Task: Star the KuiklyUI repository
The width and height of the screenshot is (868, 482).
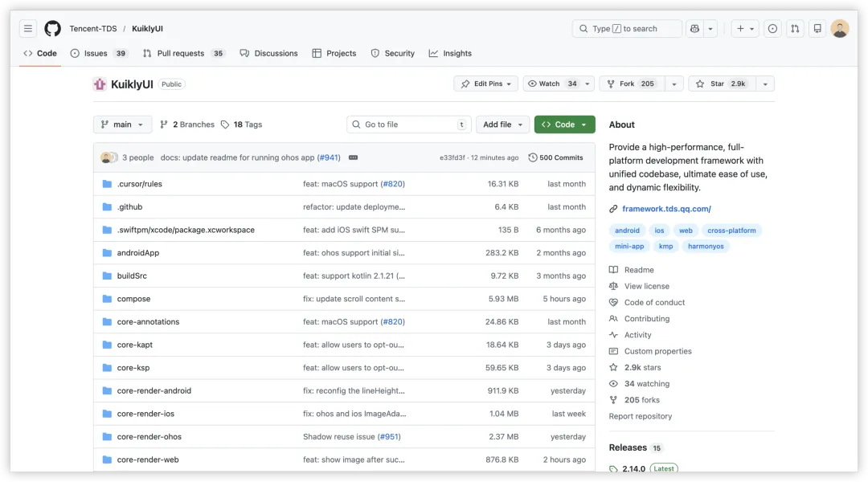Action: point(722,84)
